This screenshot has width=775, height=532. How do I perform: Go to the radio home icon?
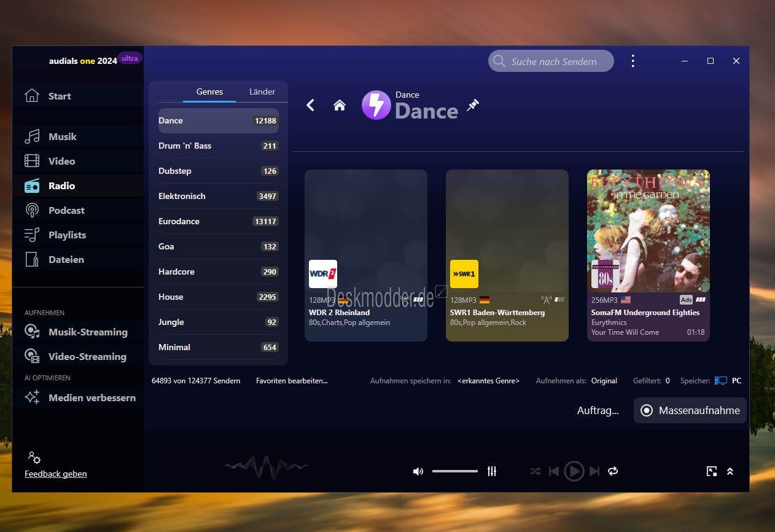(339, 105)
